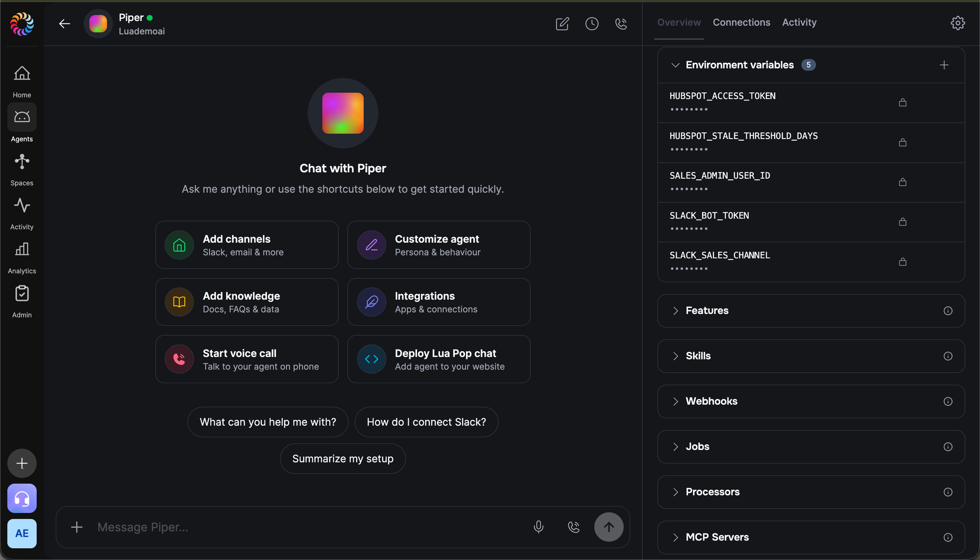The image size is (980, 560).
Task: Activate microphone voice input
Action: point(538,527)
